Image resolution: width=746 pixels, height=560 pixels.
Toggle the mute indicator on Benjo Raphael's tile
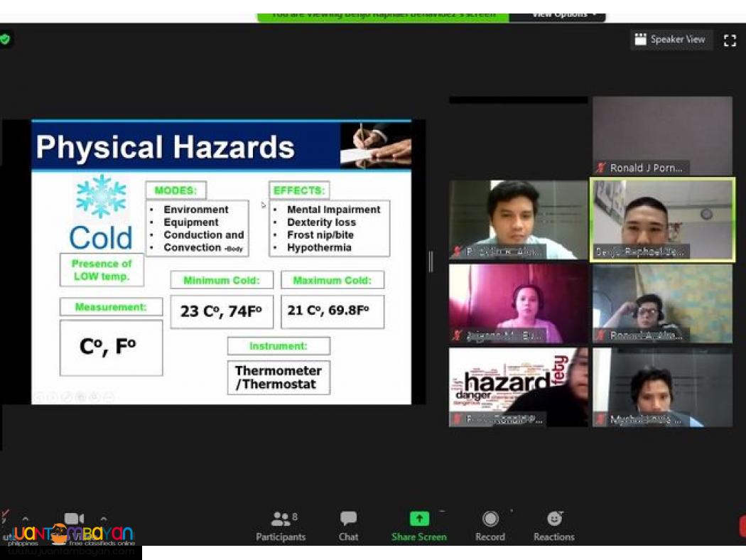[x=599, y=252]
